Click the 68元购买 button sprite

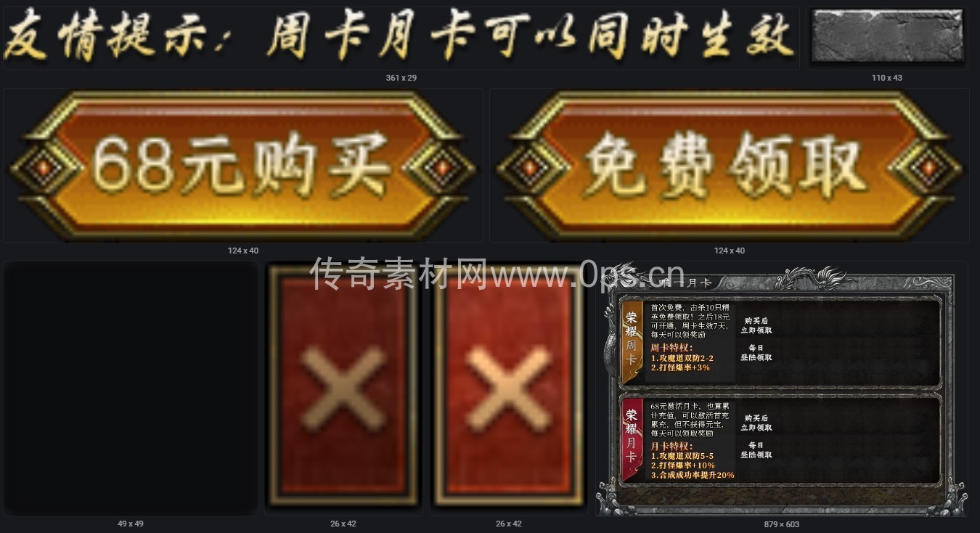pos(242,166)
